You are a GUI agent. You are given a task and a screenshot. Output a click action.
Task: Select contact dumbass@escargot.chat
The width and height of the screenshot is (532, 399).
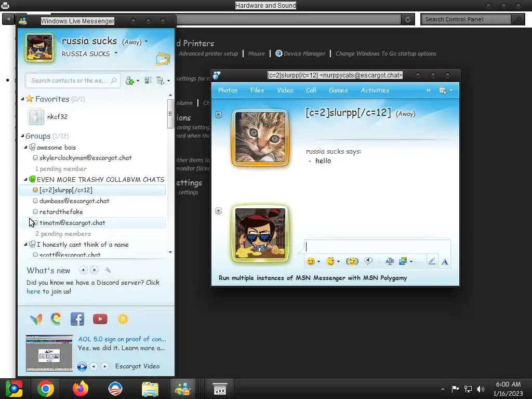74,201
